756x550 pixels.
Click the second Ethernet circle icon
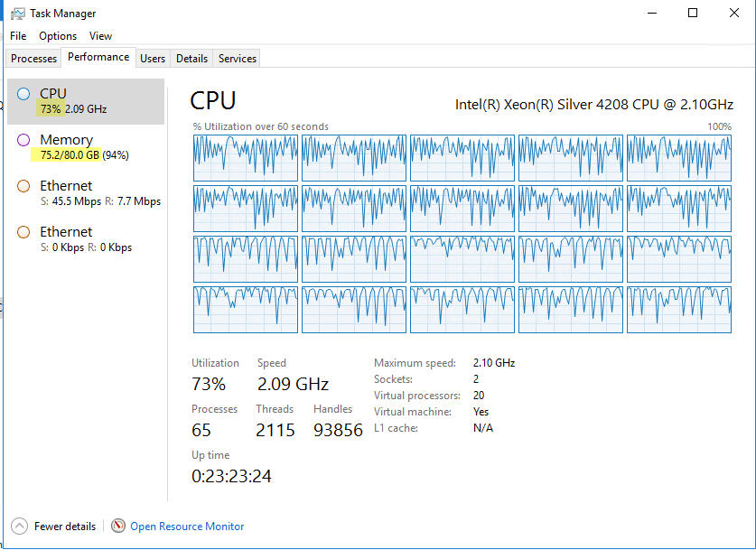click(23, 232)
